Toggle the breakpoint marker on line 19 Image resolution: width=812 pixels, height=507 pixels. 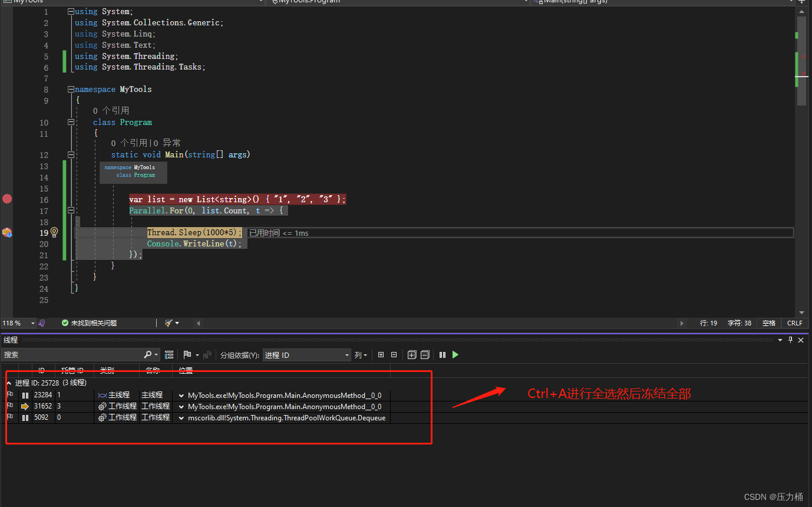(7, 232)
